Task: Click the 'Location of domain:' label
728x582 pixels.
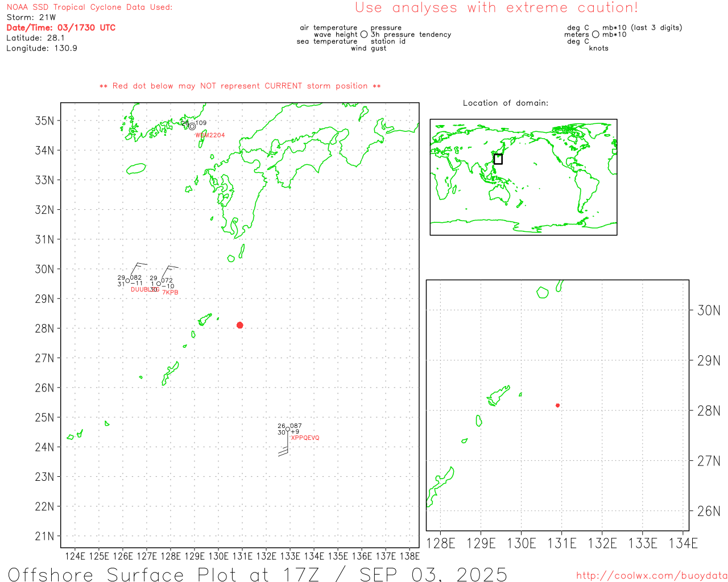Action: [x=506, y=103]
